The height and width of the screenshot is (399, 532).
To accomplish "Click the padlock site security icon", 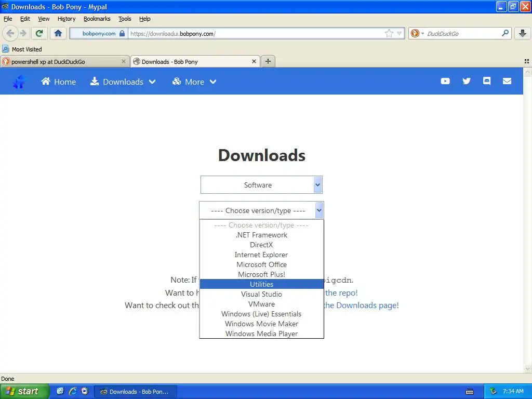I will [122, 33].
